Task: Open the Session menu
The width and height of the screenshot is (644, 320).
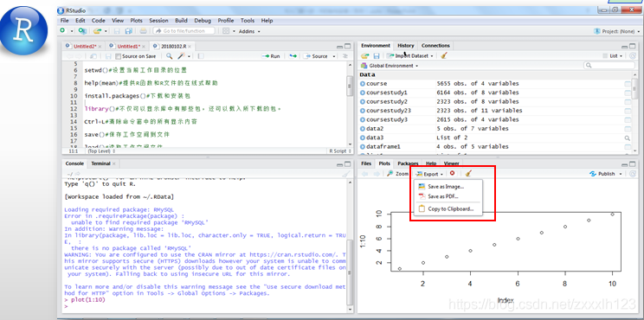Action: pos(158,21)
